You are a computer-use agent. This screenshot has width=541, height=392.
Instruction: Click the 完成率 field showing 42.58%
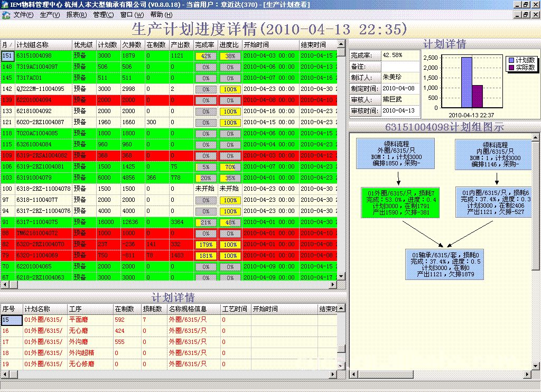[400, 55]
